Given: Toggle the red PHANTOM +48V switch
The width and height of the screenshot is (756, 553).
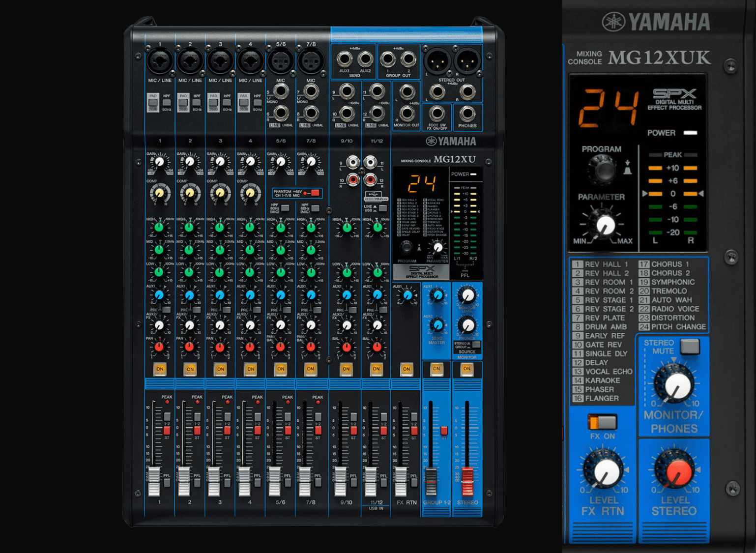Looking at the screenshot, I should (x=315, y=193).
